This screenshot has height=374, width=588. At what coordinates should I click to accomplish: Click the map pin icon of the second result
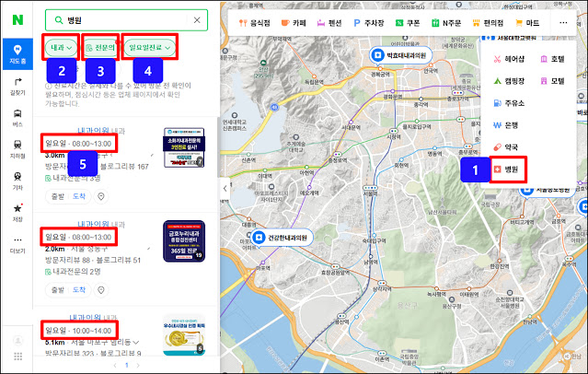(x=101, y=290)
